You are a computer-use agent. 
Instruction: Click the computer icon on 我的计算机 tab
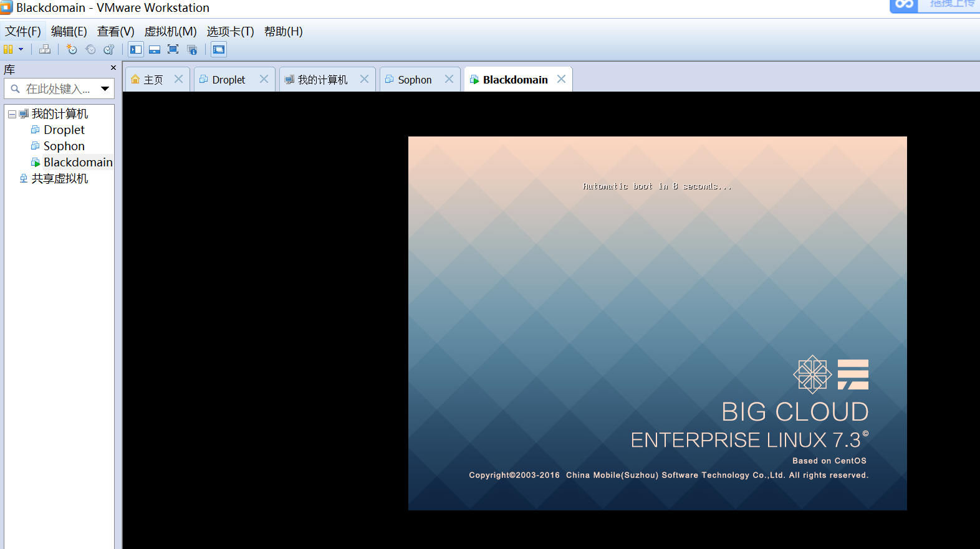[289, 79]
